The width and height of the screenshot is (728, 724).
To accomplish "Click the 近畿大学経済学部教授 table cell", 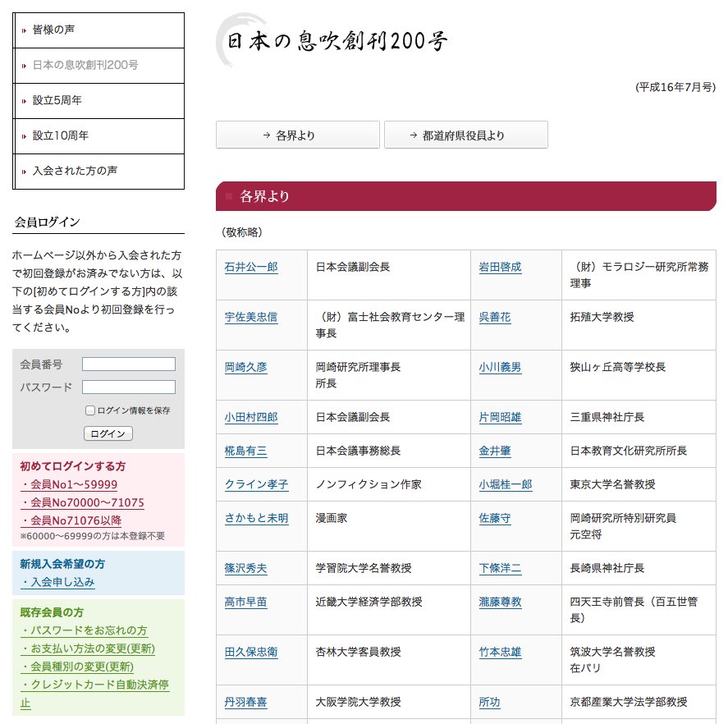I will [x=389, y=610].
